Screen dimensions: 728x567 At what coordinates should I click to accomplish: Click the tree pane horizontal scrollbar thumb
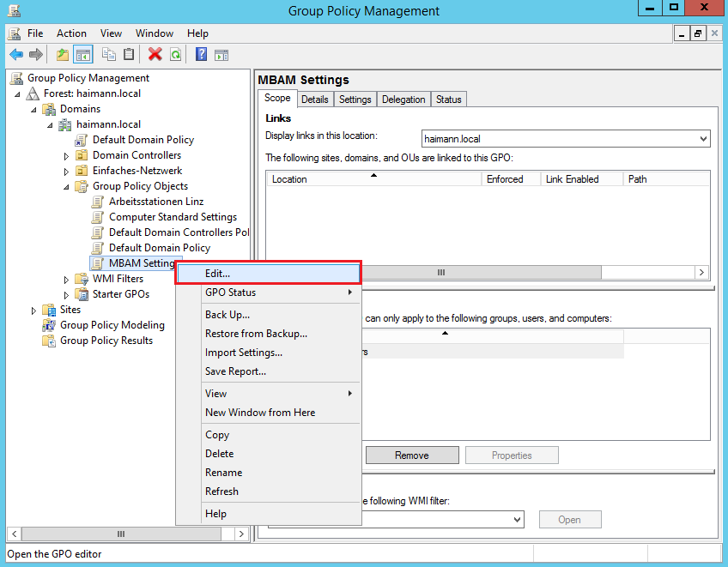(121, 534)
